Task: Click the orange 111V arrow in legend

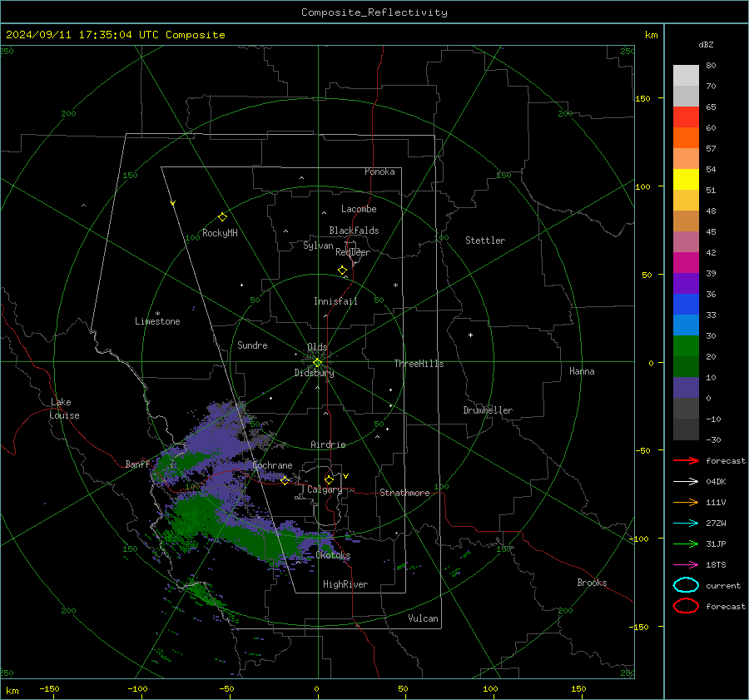Action: coord(686,502)
